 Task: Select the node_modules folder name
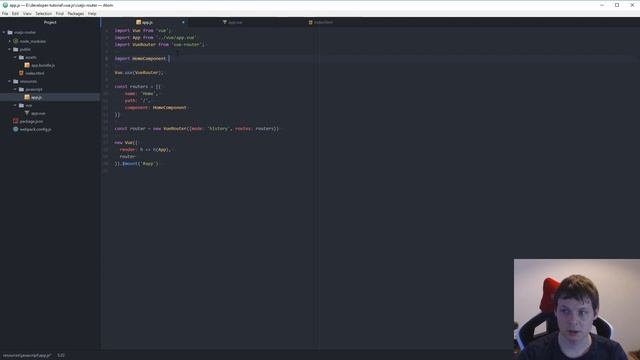pos(33,41)
